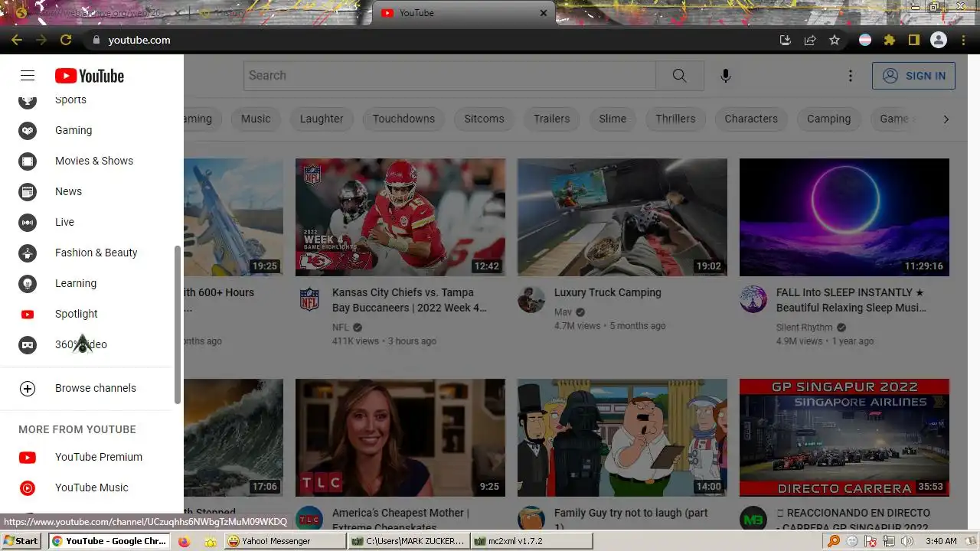Select the Thrillers filter chip

(x=675, y=119)
